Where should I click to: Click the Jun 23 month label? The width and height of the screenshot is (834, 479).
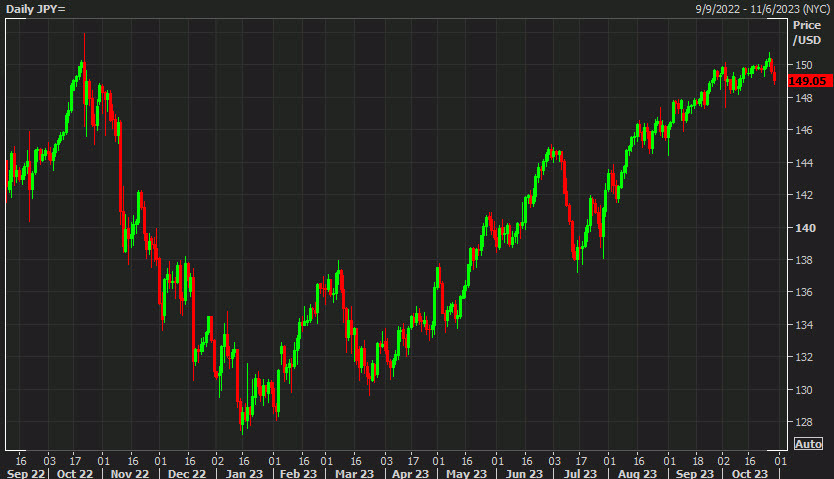tap(524, 473)
